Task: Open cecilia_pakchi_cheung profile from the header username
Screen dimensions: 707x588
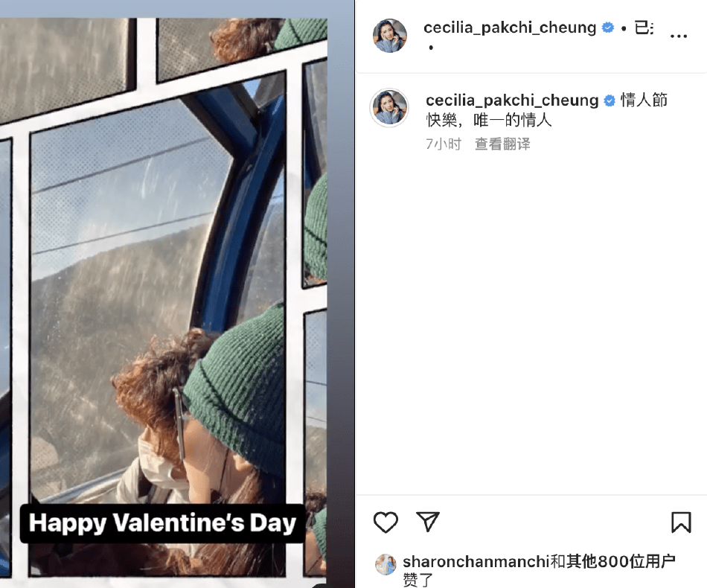Action: 510,28
